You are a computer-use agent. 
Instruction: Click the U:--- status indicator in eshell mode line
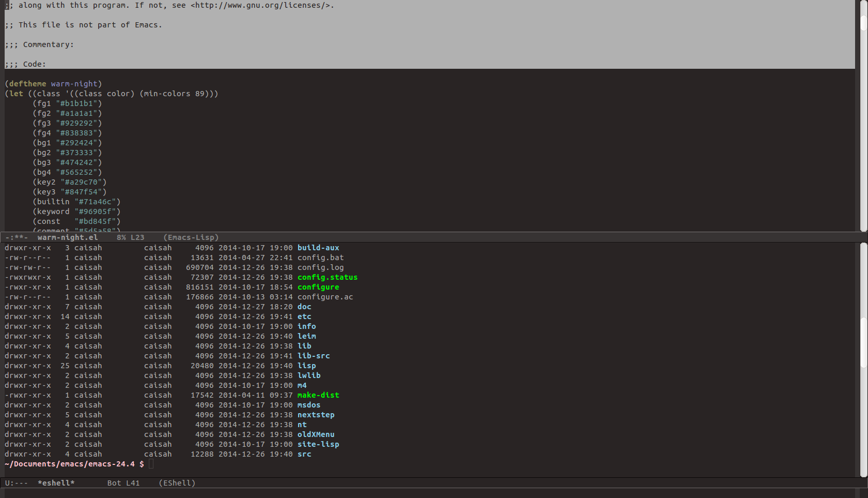tap(16, 483)
